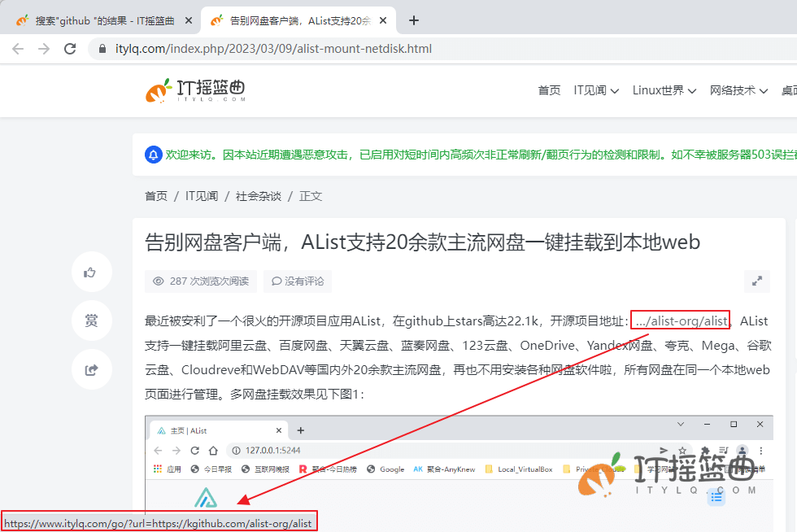
Task: Click the embedded AList screenshot image
Action: 455,472
